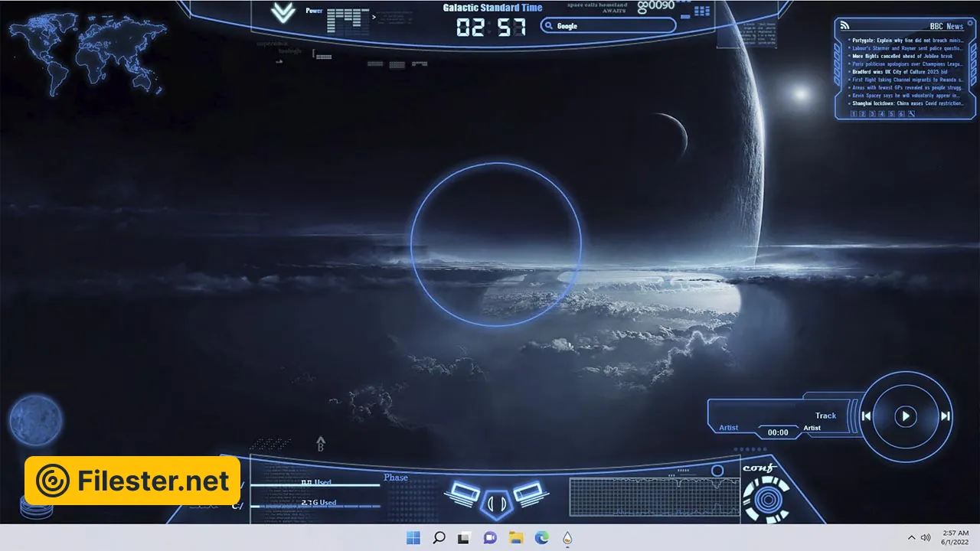
Task: Show hidden system tray icons
Action: point(911,538)
